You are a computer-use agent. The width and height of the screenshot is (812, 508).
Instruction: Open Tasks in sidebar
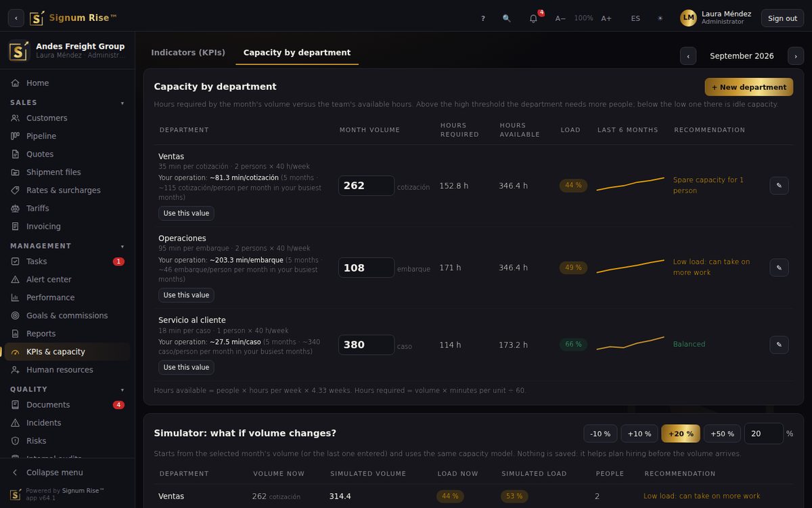(68, 261)
